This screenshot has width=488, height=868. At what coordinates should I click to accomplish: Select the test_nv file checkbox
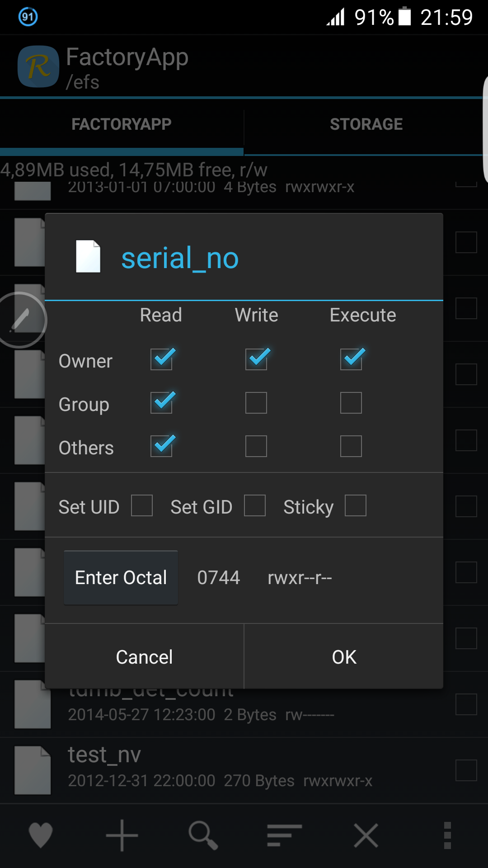466,770
